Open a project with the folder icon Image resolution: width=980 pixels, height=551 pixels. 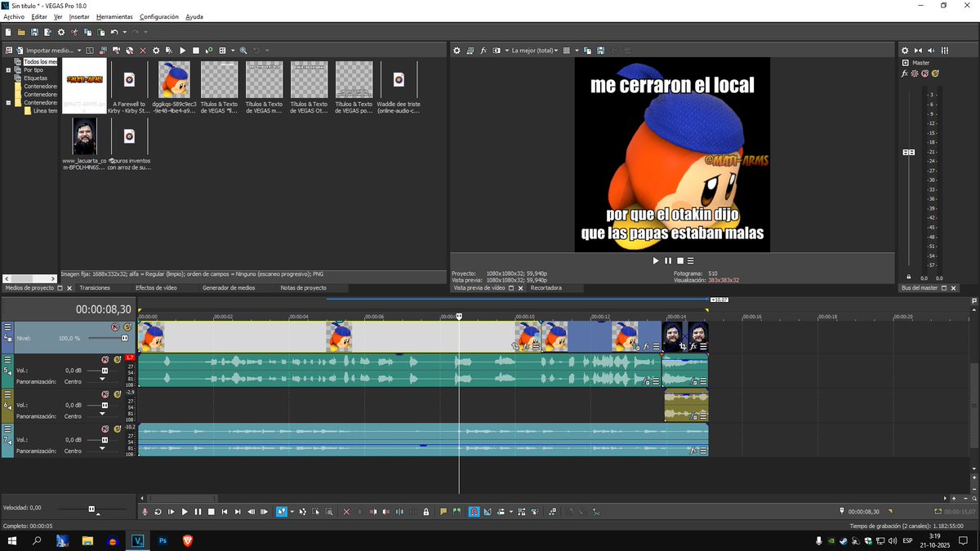pos(21,32)
